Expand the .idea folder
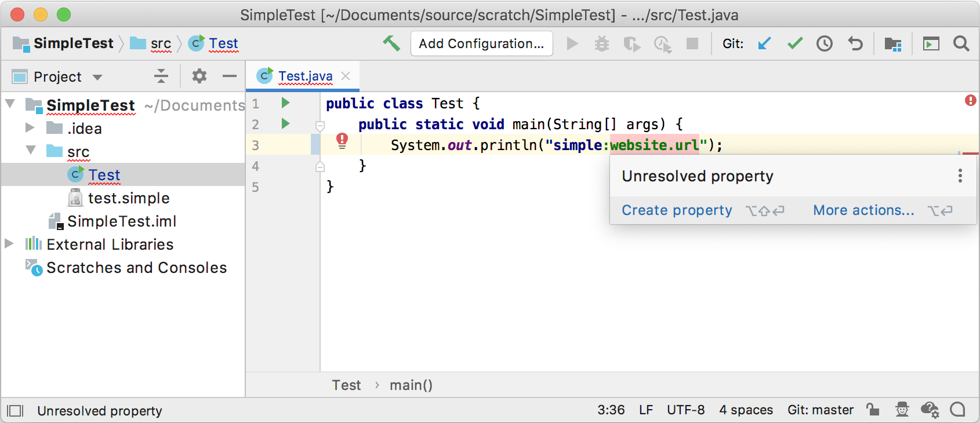Viewport: 980px width, 423px height. (30, 128)
